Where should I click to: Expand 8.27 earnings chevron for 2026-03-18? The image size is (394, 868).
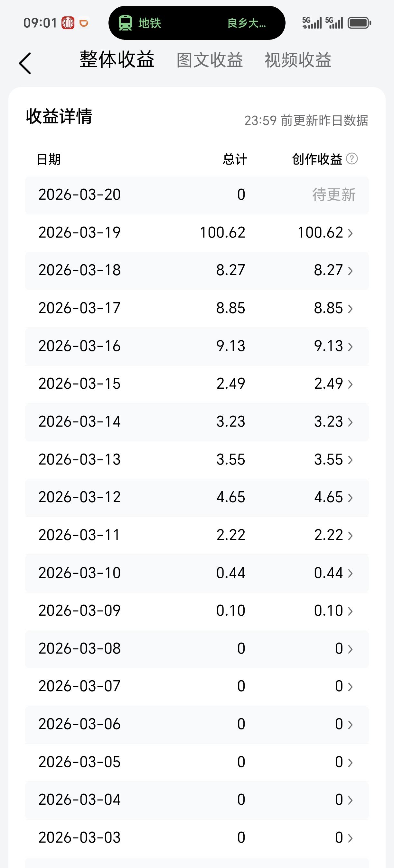pyautogui.click(x=350, y=271)
